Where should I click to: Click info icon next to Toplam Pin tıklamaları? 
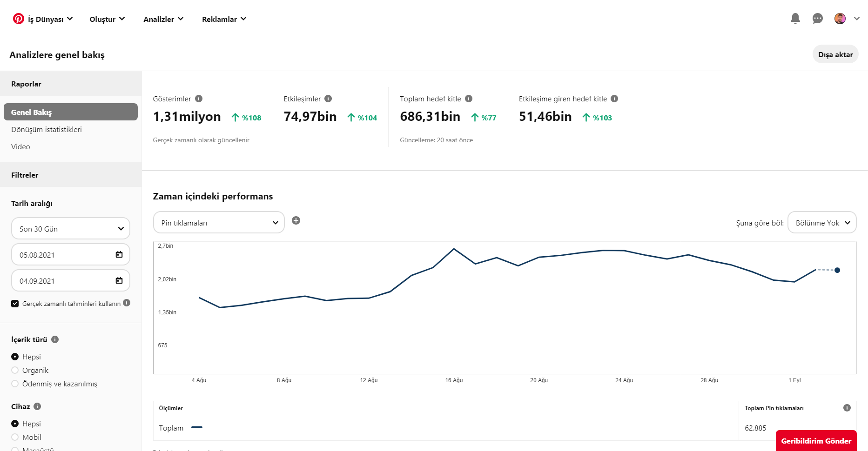[847, 408]
